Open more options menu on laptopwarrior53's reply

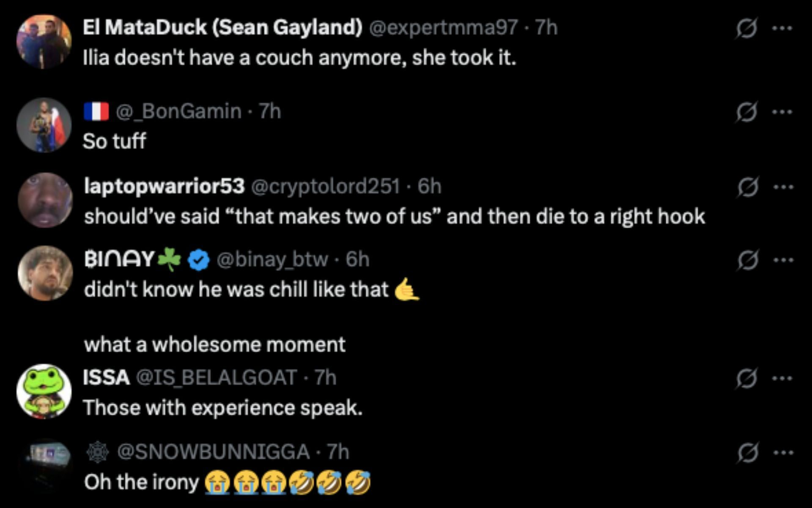(783, 187)
